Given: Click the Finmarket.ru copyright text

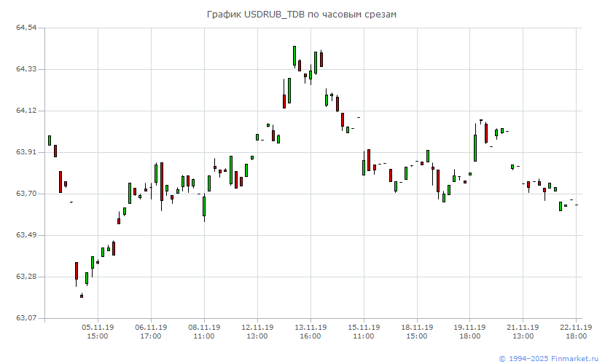Looking at the screenshot, I should 549,359.
